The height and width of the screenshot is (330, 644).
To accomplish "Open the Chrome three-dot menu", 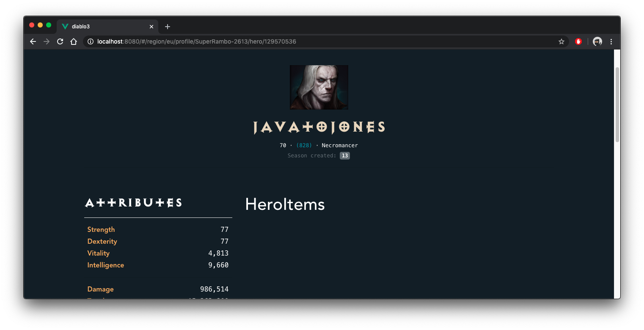I will [x=611, y=41].
